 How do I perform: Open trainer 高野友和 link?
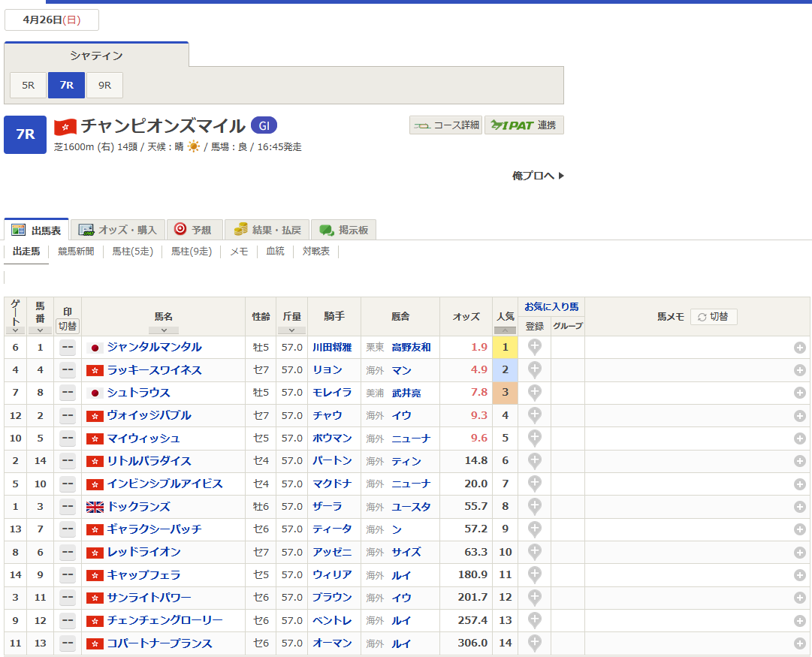tap(411, 348)
